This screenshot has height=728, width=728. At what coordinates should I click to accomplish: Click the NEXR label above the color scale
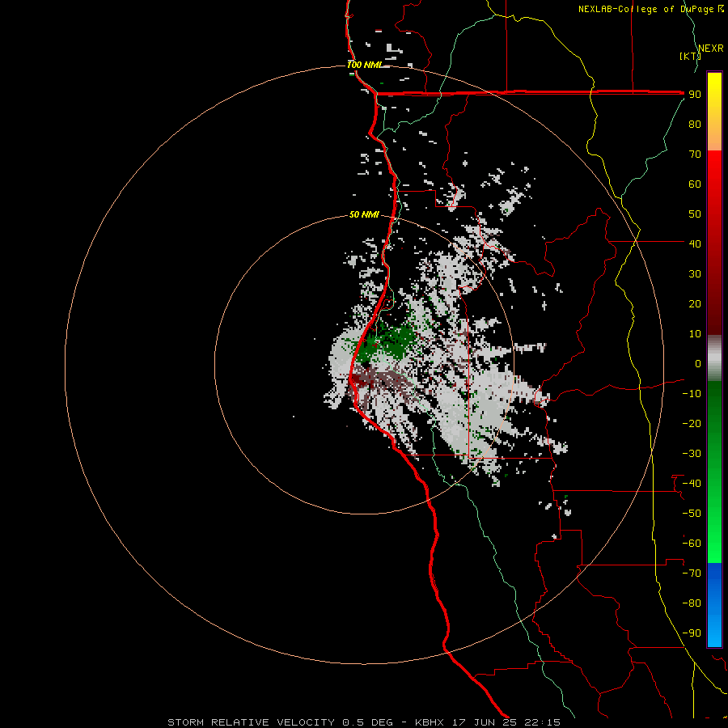click(711, 49)
